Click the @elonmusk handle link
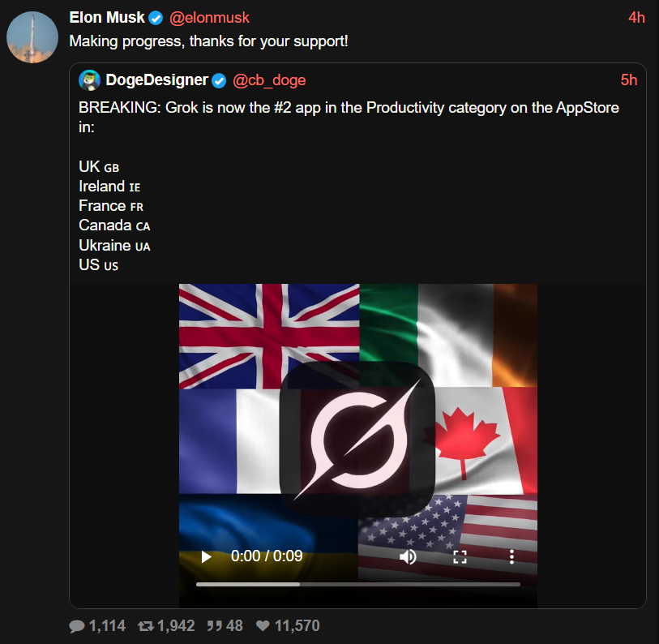This screenshot has width=659, height=644. point(209,18)
